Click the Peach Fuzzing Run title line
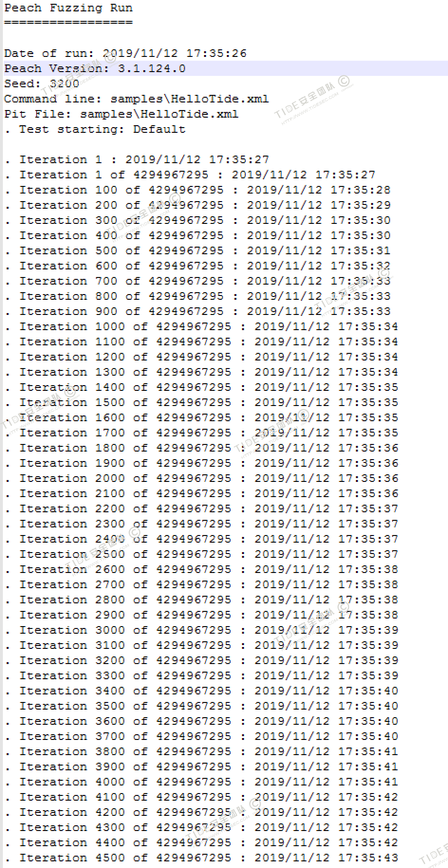 click(x=68, y=8)
